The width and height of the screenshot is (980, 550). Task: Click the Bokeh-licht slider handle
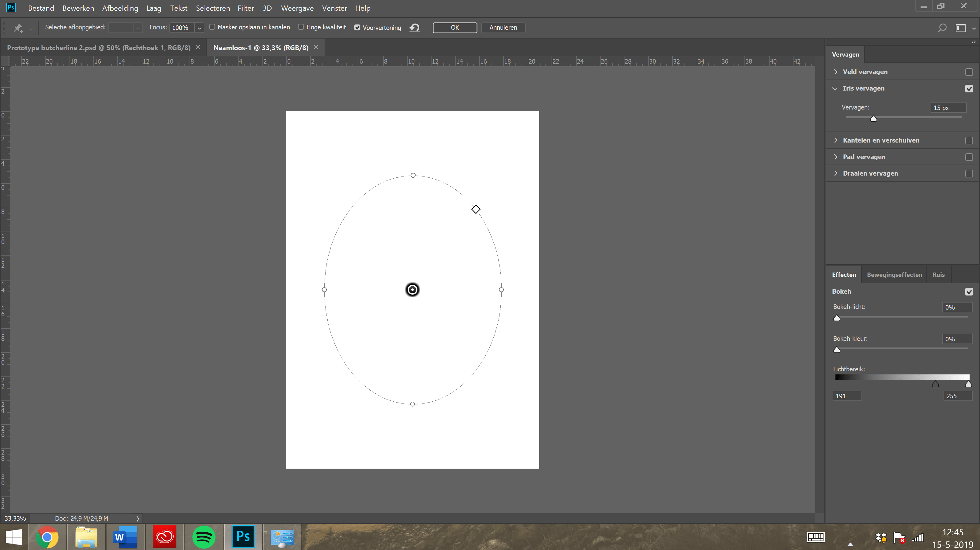pos(837,318)
